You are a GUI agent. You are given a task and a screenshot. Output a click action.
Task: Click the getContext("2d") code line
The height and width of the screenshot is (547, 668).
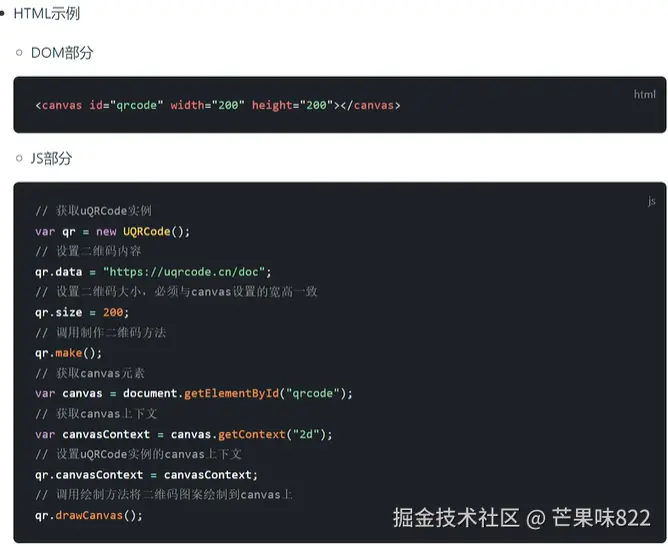184,435
